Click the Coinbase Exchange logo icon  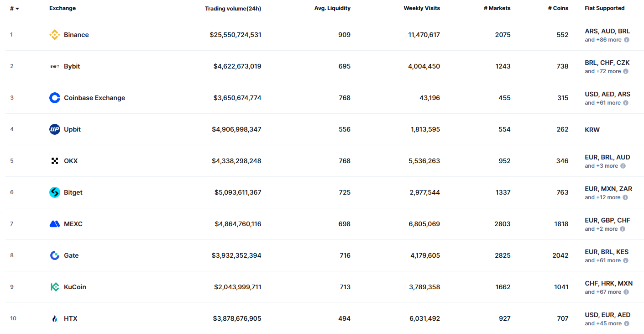pos(55,98)
